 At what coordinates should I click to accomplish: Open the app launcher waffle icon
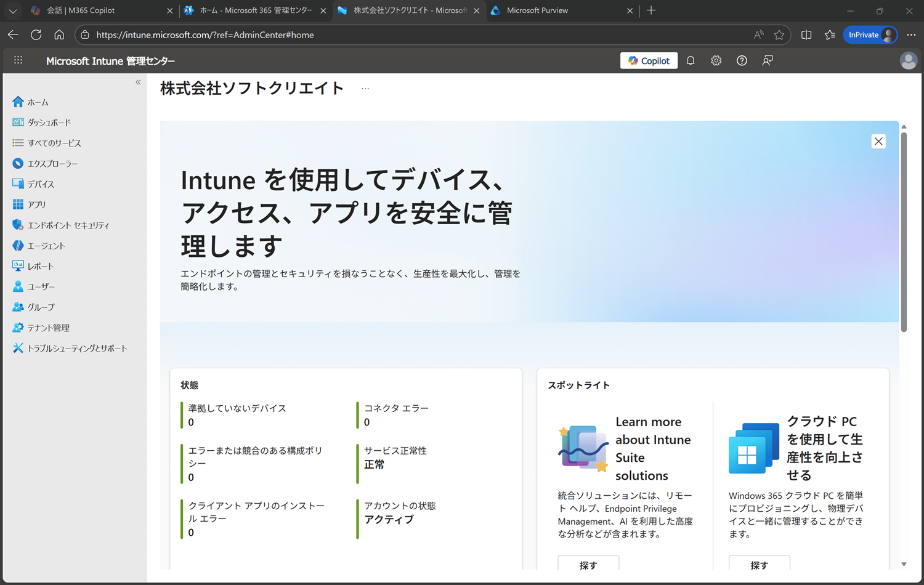(x=18, y=60)
